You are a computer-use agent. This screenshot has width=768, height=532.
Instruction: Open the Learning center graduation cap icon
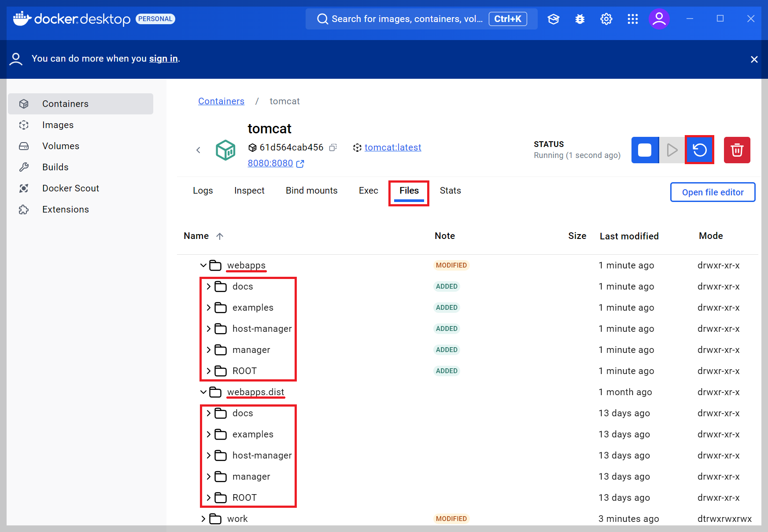pos(554,19)
